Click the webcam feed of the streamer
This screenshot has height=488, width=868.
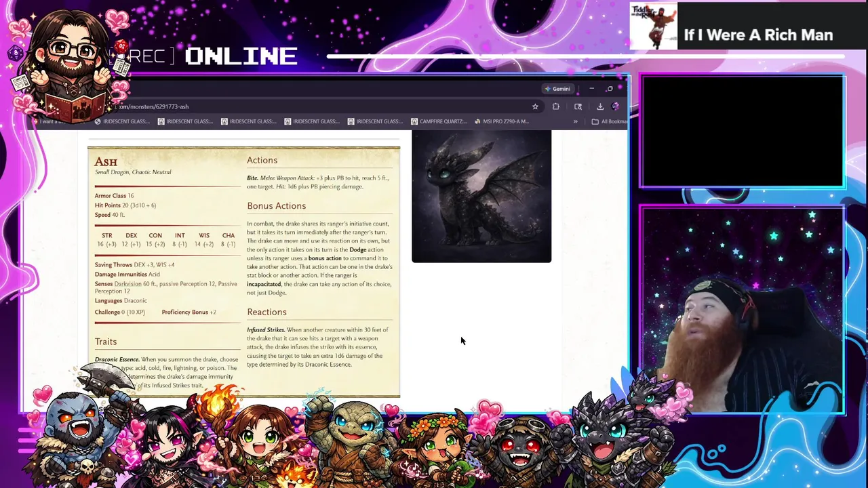743,310
